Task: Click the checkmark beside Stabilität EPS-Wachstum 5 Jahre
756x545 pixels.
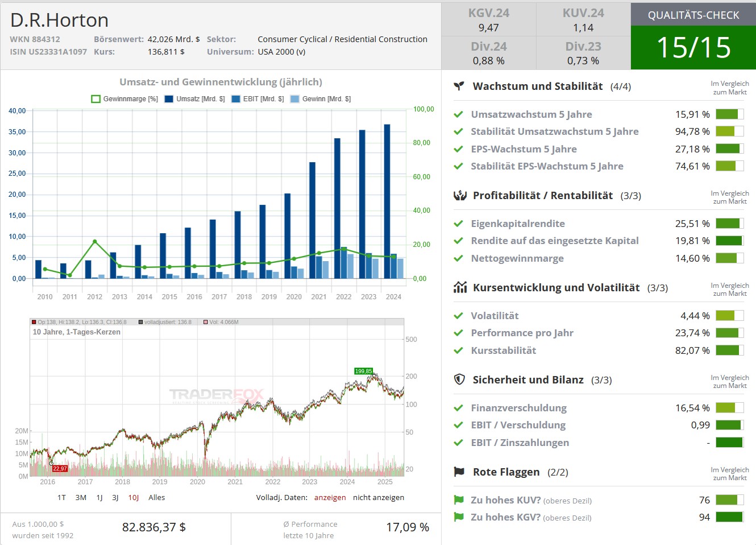Action: click(458, 166)
